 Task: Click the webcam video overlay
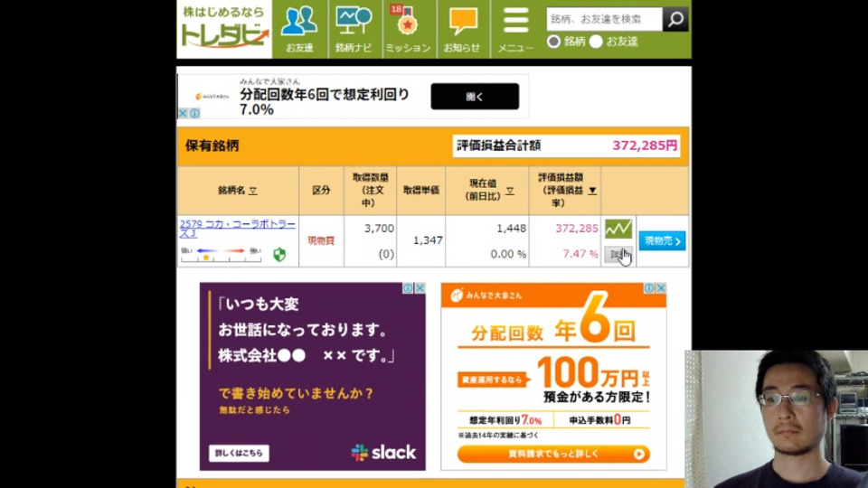(776, 418)
